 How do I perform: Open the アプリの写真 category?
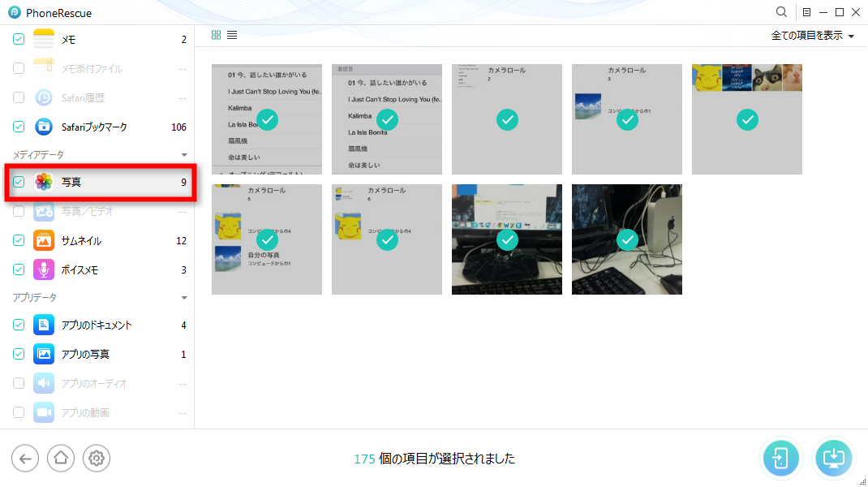tap(85, 354)
